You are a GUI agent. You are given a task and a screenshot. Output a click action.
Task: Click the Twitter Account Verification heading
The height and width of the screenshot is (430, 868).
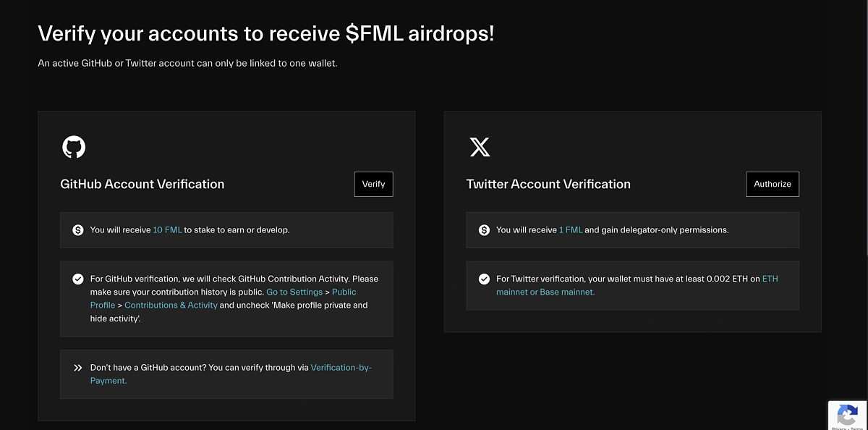[548, 184]
